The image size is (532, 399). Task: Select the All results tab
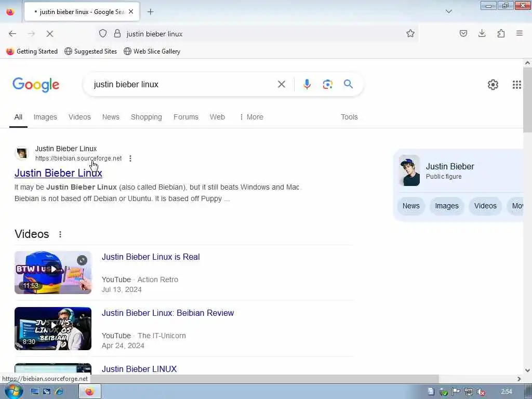pyautogui.click(x=18, y=117)
